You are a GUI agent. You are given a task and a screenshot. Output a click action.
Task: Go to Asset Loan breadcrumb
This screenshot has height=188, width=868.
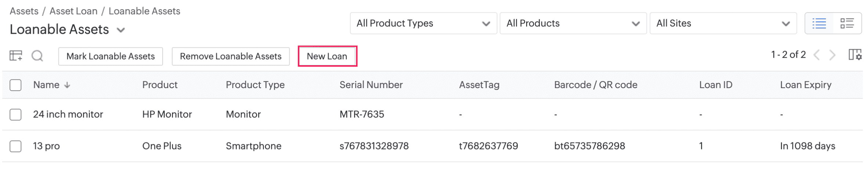[x=73, y=11]
